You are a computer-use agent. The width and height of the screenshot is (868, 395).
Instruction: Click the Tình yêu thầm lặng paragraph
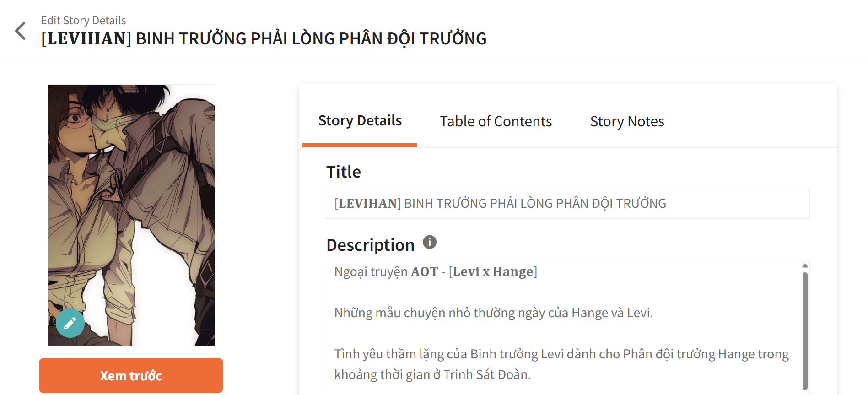(561, 354)
